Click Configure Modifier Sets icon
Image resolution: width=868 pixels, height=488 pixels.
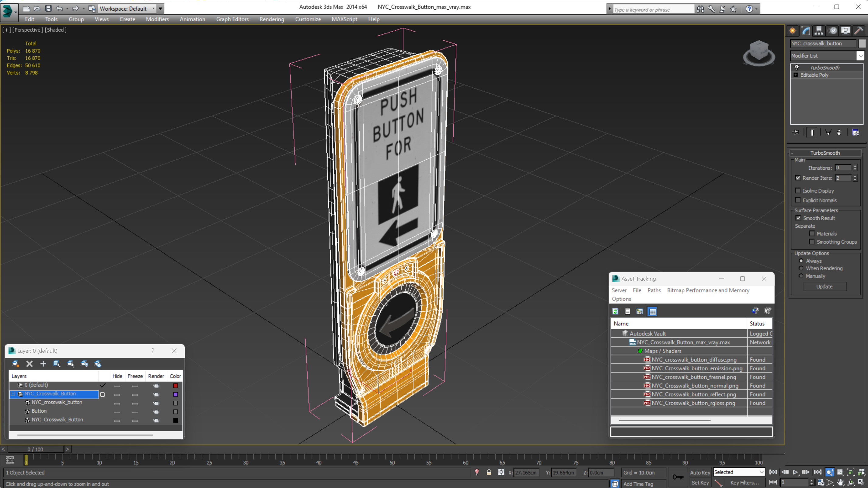(855, 132)
